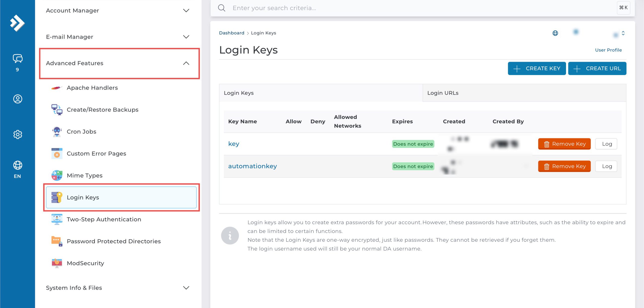Viewport: 644px width, 308px height.
Task: Click the Create/Restore Backups icon
Action: pyautogui.click(x=57, y=110)
